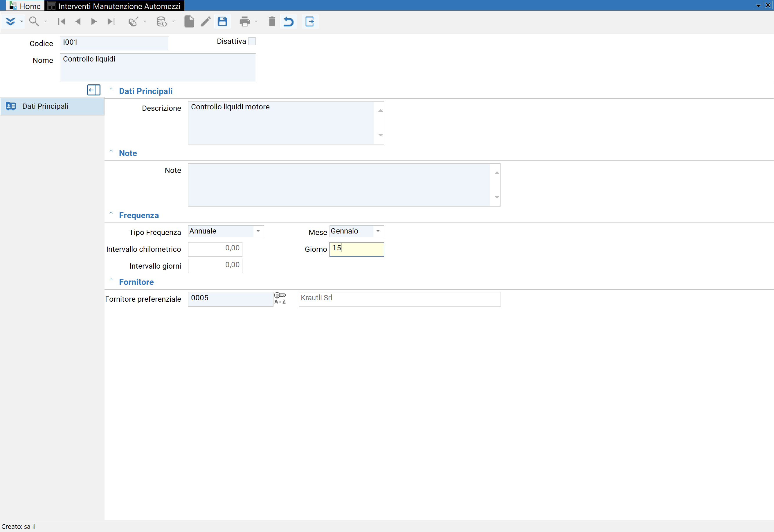Open the search icon's dropdown arrow
The width and height of the screenshot is (774, 532).
tap(46, 22)
